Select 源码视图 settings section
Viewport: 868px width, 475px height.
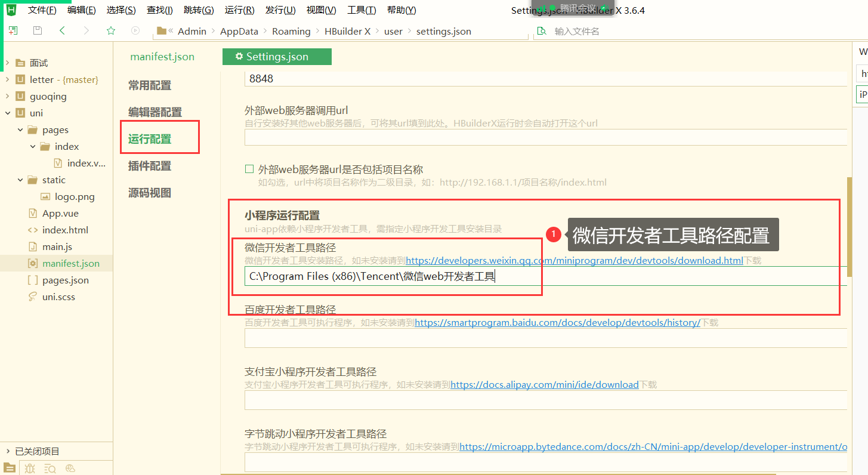(x=150, y=193)
